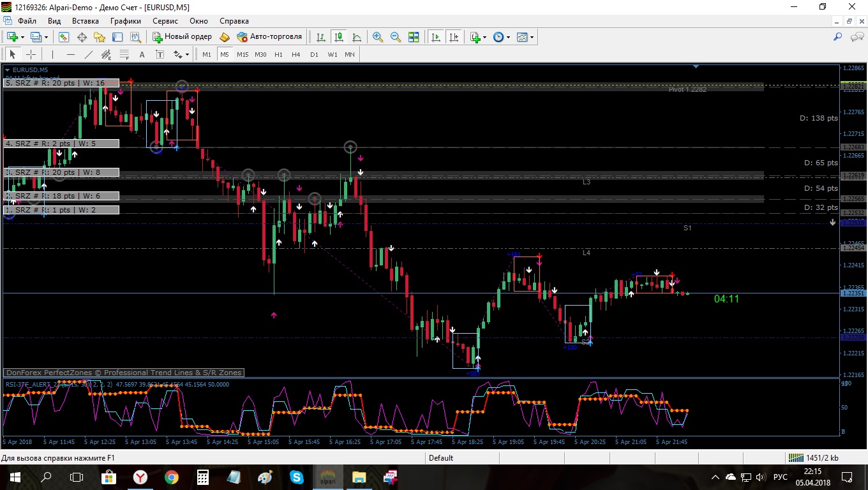
Task: Open the Графики menu
Action: [126, 21]
